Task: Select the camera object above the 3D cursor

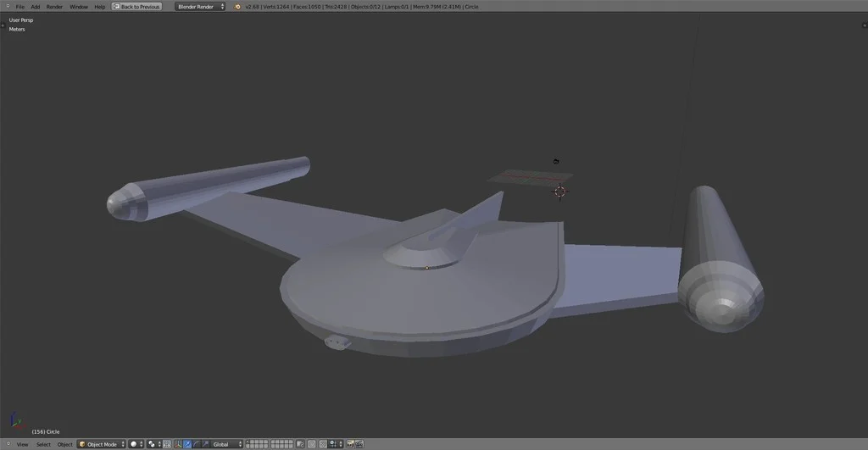Action: [556, 161]
